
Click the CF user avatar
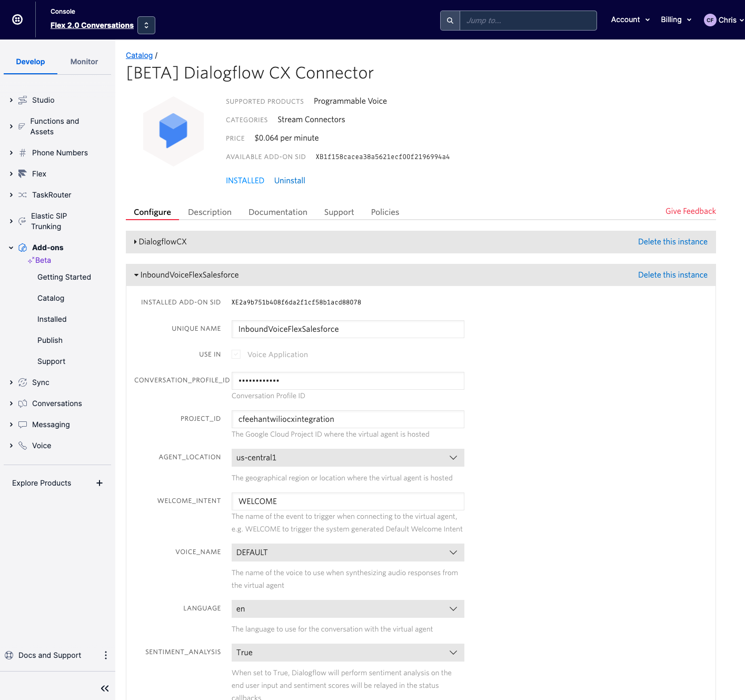pyautogui.click(x=710, y=20)
